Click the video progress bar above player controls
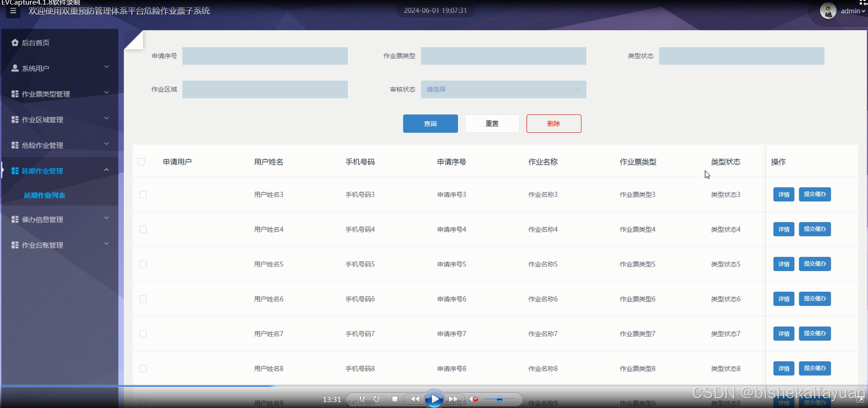The width and height of the screenshot is (868, 408). click(x=434, y=385)
